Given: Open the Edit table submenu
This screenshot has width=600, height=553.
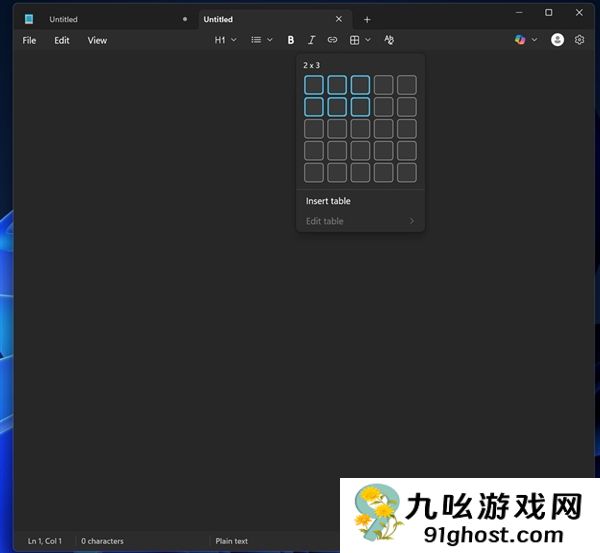Looking at the screenshot, I should coord(360,221).
